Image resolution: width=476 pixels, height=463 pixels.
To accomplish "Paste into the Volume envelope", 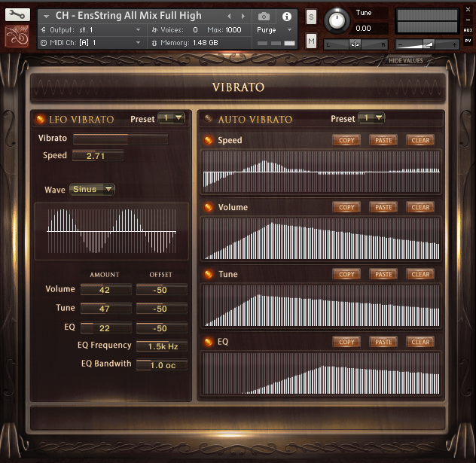I will pyautogui.click(x=383, y=207).
